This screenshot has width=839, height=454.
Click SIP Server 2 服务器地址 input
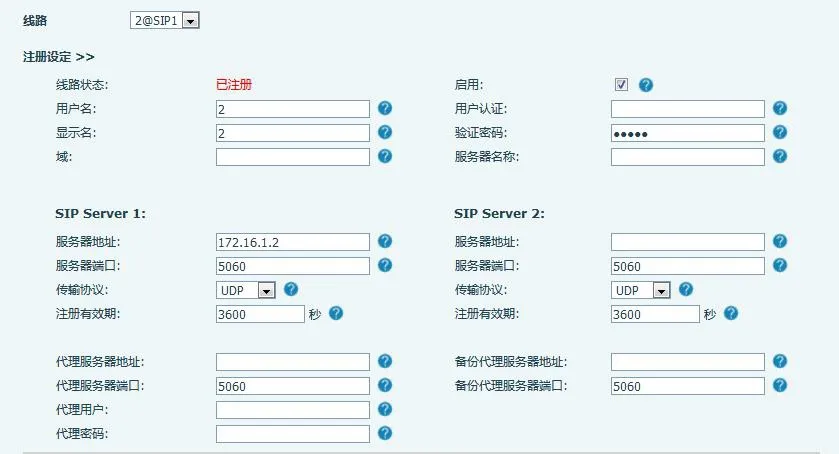687,242
